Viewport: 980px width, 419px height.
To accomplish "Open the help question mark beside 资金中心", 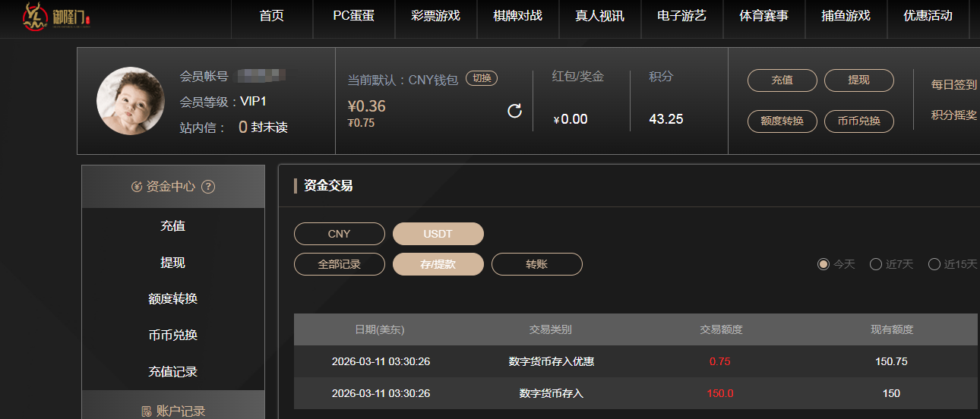I will click(x=208, y=187).
